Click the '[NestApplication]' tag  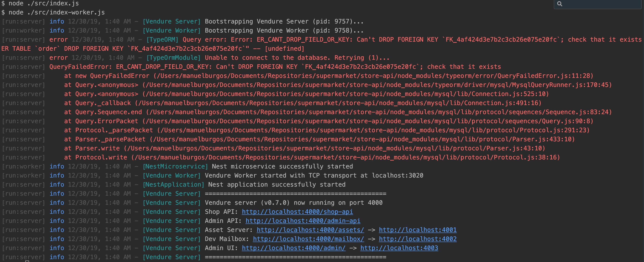[x=173, y=185]
